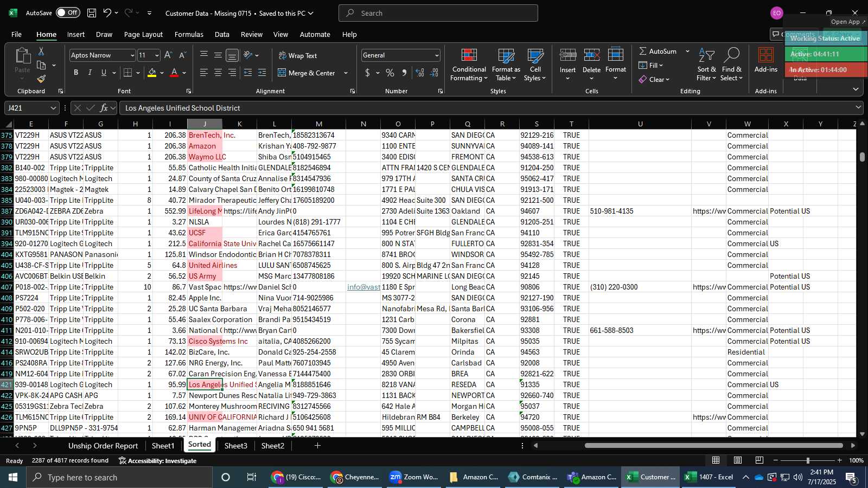Open Find & Select options
The height and width of the screenshot is (488, 868).
point(732,65)
